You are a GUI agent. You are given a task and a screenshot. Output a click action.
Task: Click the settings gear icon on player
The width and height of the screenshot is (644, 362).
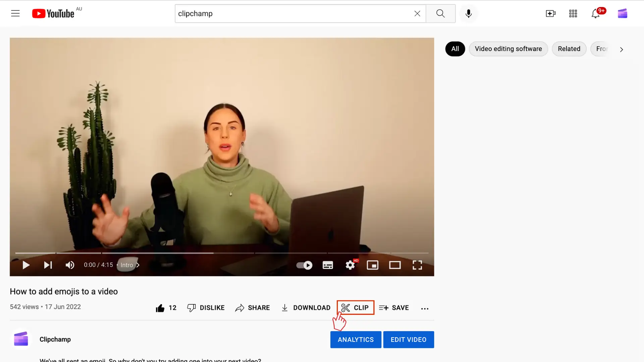pos(350,265)
